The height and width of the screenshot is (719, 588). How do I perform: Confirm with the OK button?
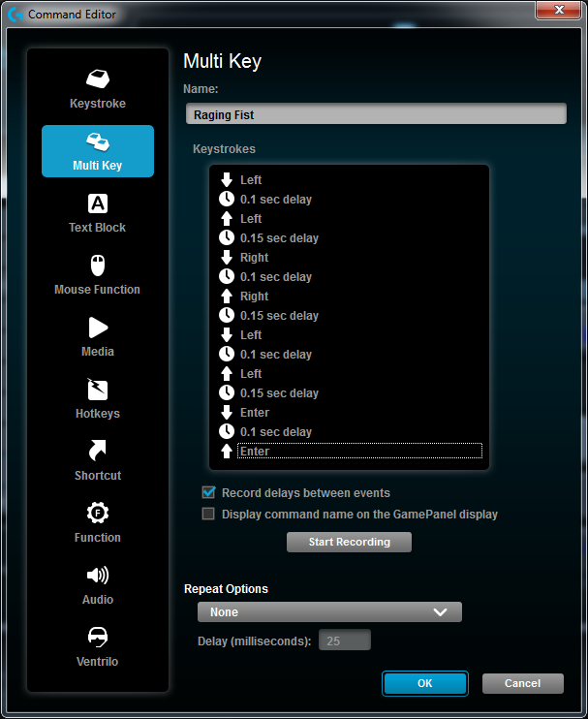click(x=425, y=683)
